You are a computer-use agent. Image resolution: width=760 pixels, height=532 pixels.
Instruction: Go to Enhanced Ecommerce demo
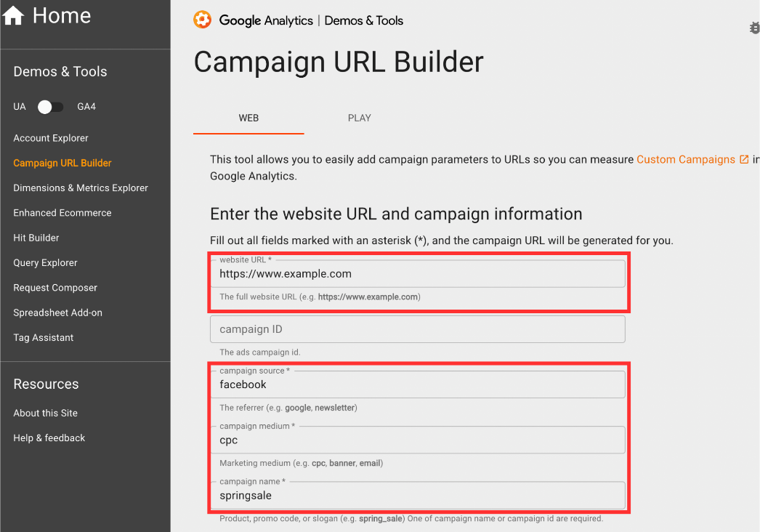(x=62, y=213)
